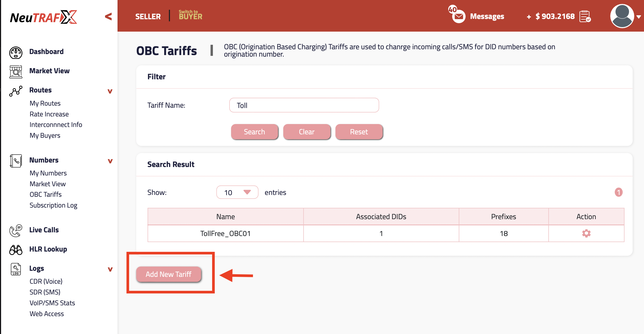
Task: Click the HLR Lookup binoculars icon
Action: pyautogui.click(x=16, y=250)
